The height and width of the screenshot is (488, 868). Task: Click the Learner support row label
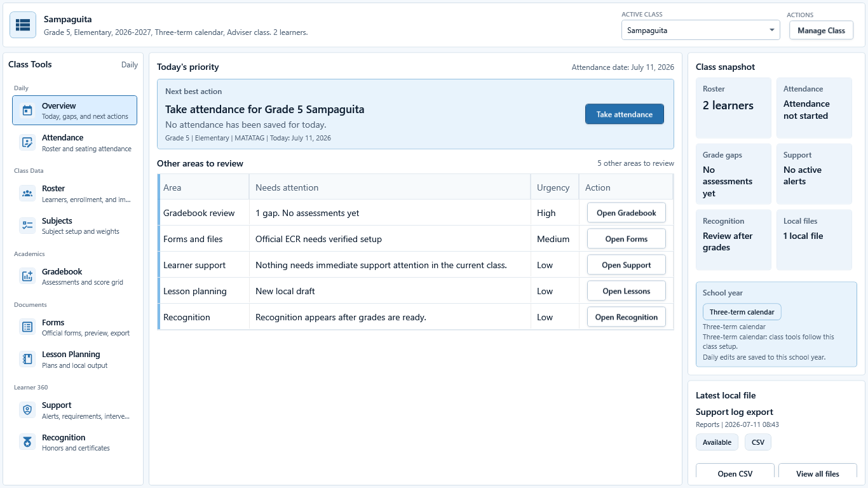tap(194, 265)
